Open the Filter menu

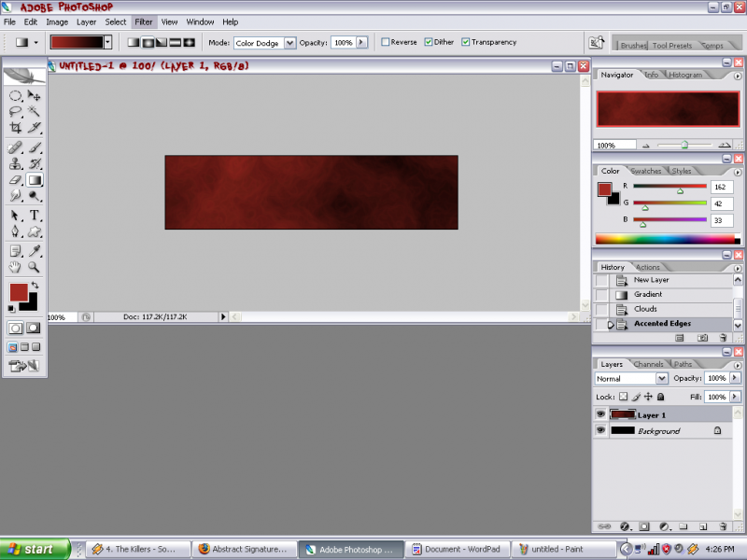pyautogui.click(x=144, y=21)
